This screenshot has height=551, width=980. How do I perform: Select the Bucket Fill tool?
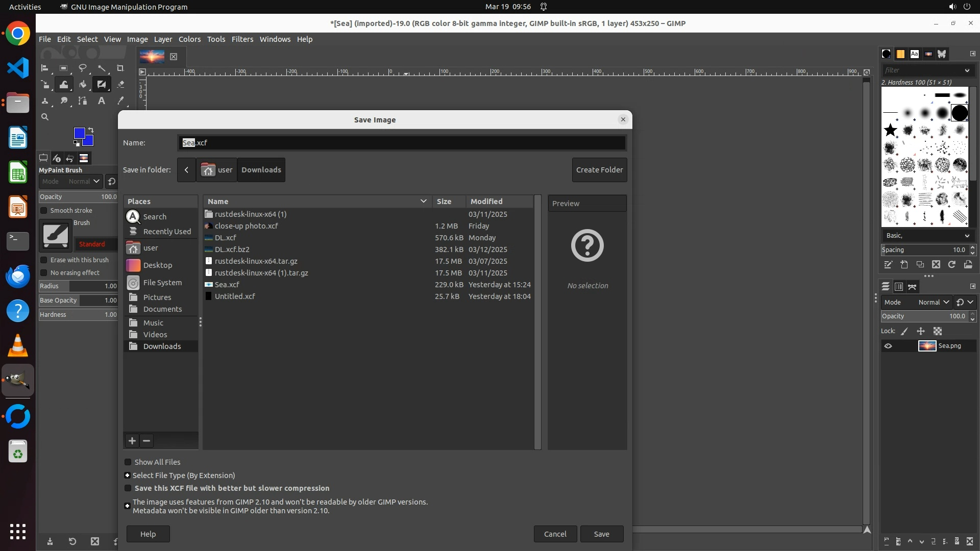pos(83,84)
